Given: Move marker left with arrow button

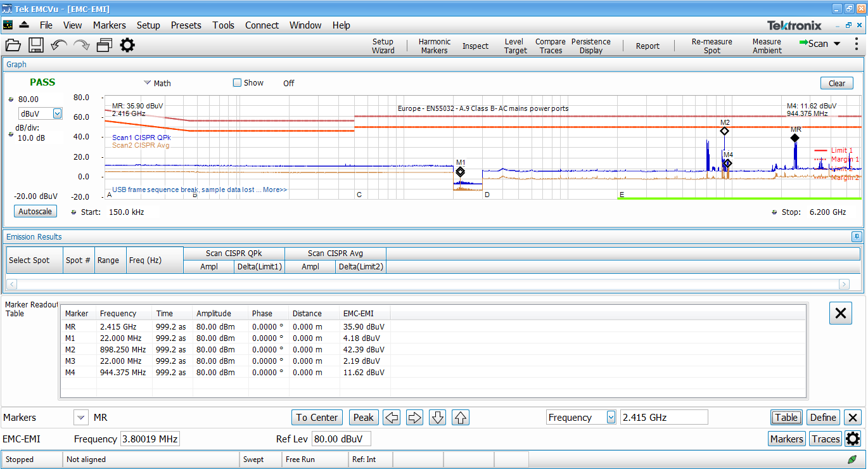Looking at the screenshot, I should tap(392, 418).
